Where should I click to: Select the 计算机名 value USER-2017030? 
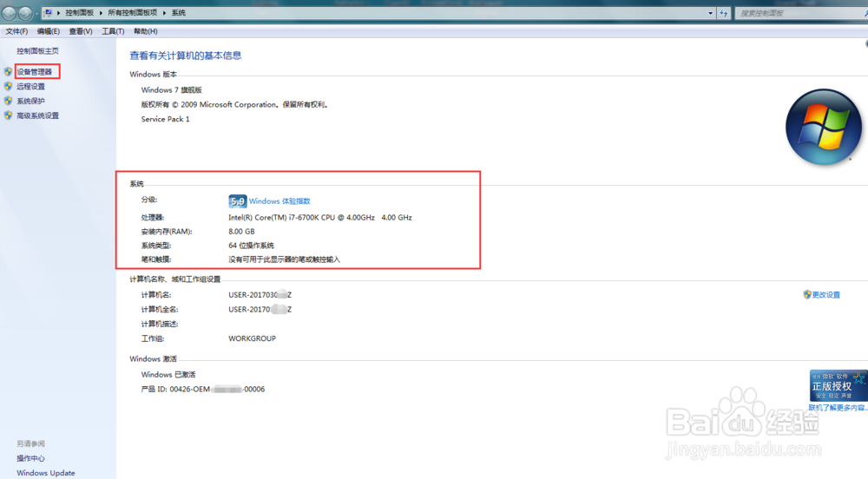pos(260,295)
